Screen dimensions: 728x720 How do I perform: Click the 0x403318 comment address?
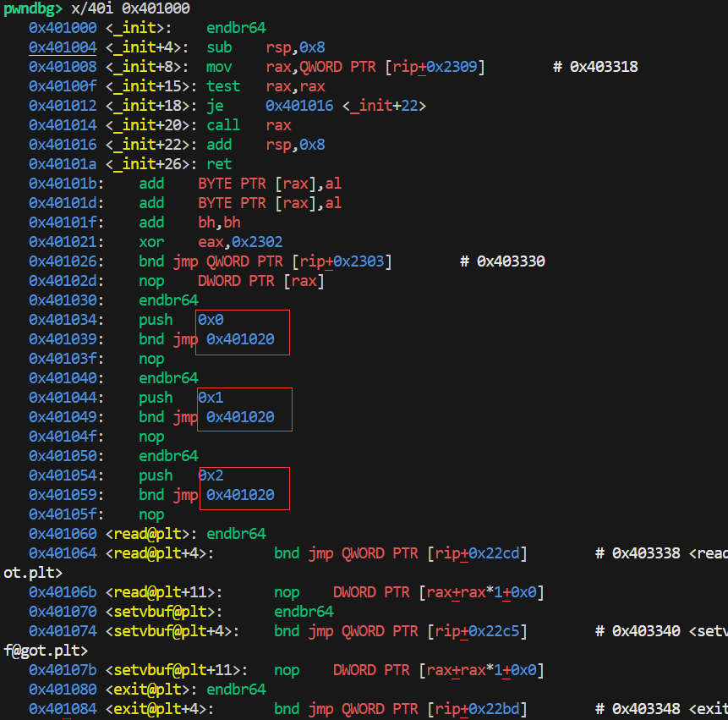(604, 67)
